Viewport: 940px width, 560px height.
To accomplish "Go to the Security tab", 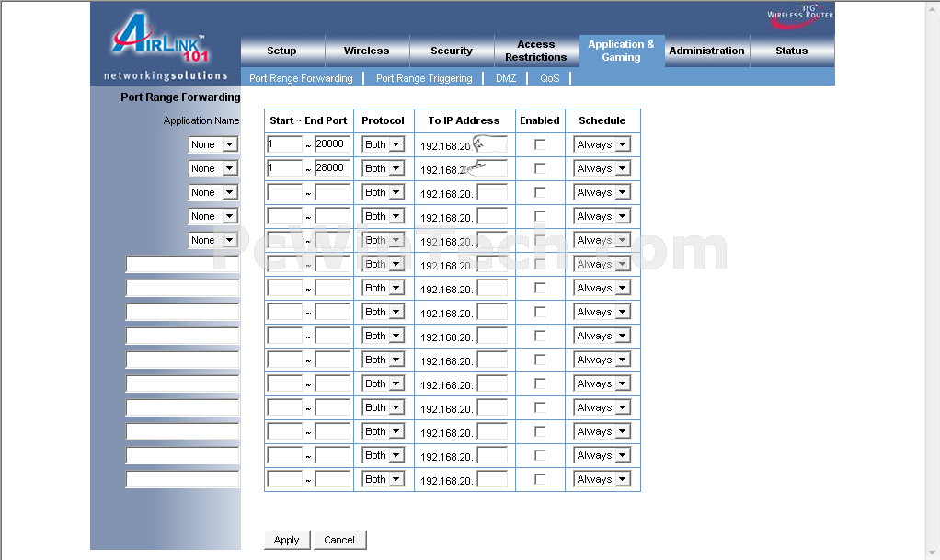I will pyautogui.click(x=452, y=51).
